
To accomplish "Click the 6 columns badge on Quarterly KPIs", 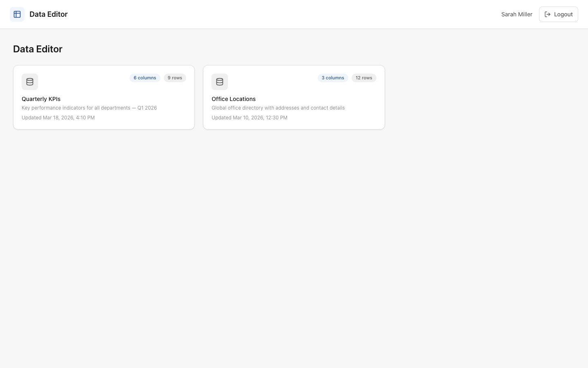I will click(x=145, y=78).
